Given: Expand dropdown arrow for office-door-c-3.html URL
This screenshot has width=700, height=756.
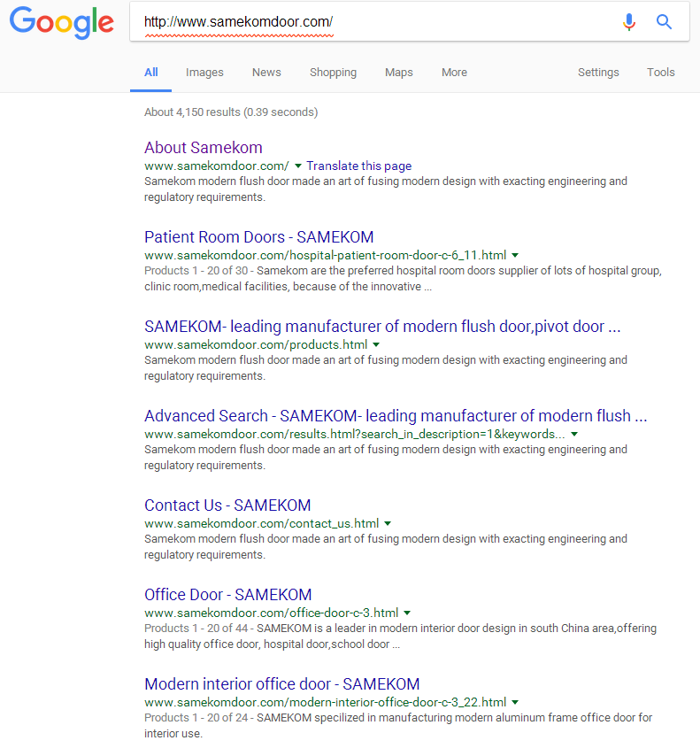Looking at the screenshot, I should pos(407,613).
